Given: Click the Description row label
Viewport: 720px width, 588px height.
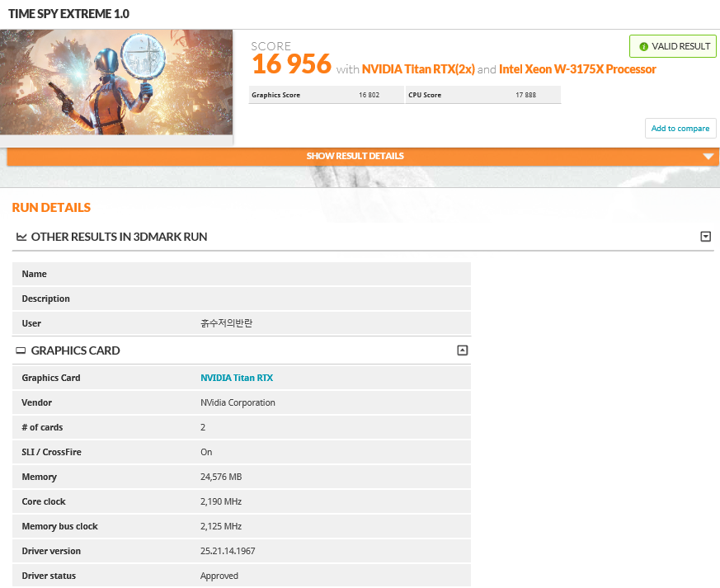Looking at the screenshot, I should pos(46,299).
